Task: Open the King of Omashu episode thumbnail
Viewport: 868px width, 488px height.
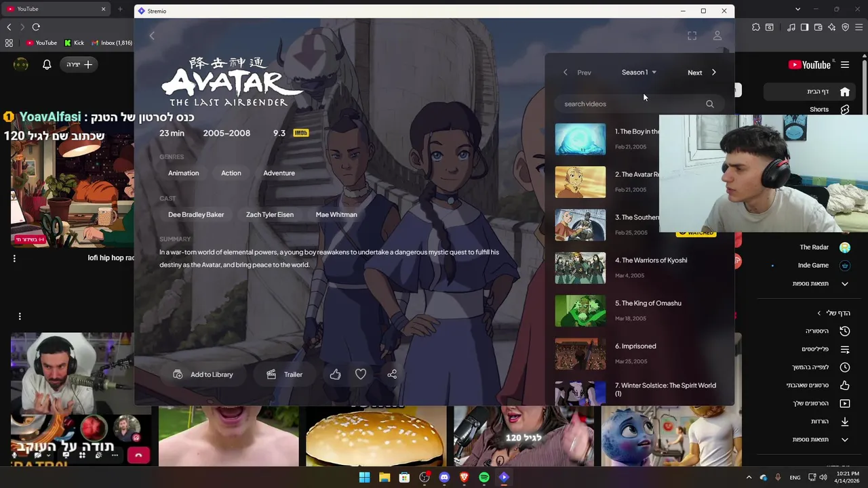Action: pos(580,311)
